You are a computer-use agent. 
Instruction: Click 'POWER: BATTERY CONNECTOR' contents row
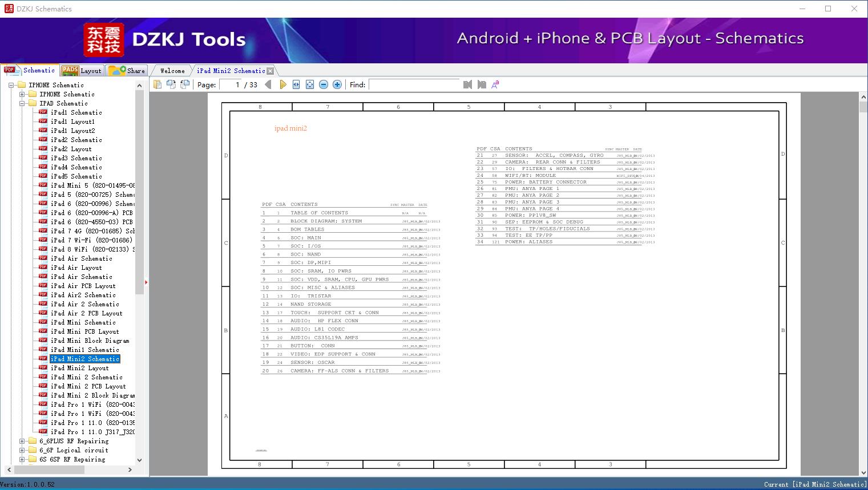(x=565, y=182)
